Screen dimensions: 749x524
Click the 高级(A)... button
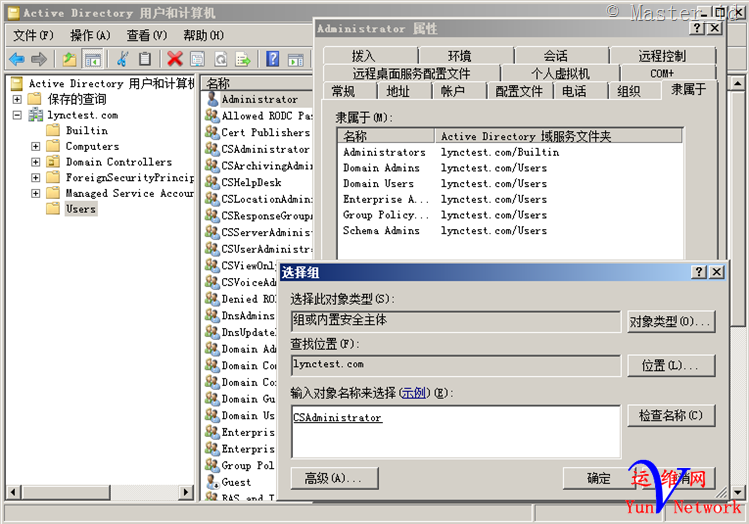point(334,478)
